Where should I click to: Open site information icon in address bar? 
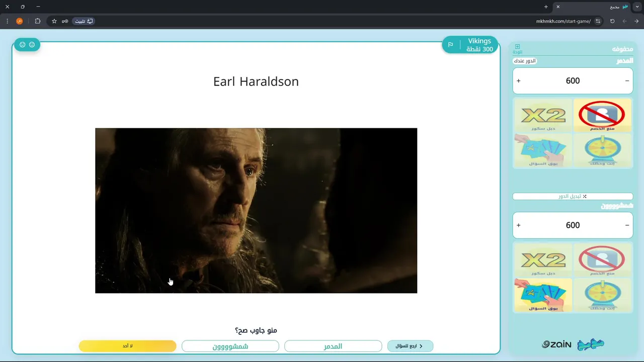[x=598, y=21]
